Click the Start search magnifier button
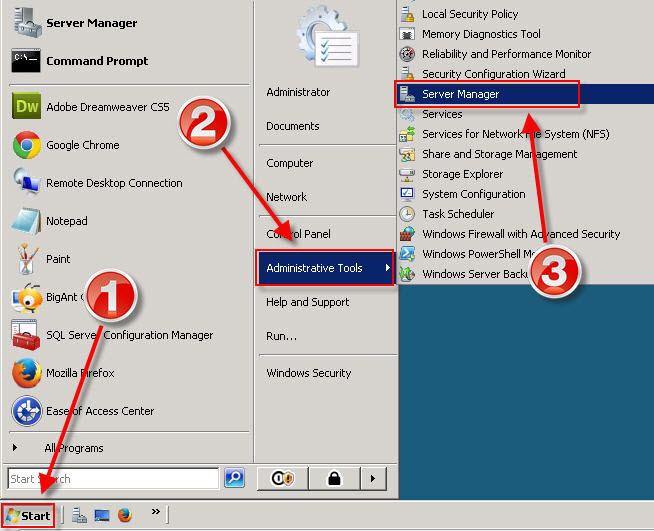Image resolution: width=654 pixels, height=531 pixels. (x=234, y=478)
